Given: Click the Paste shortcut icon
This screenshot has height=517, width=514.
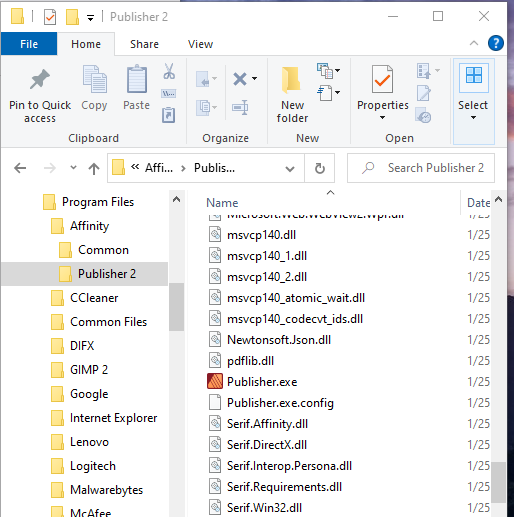Looking at the screenshot, I should 169,115.
